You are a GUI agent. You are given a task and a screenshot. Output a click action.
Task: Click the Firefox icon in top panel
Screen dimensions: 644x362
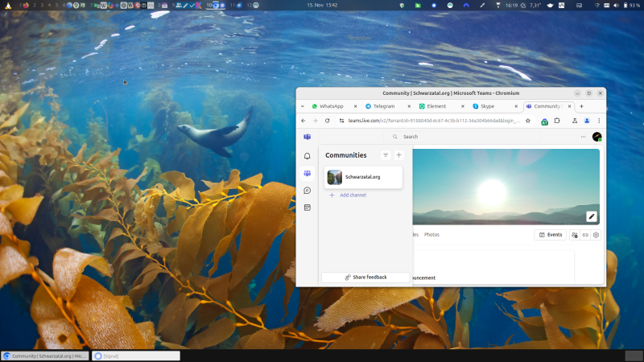(x=27, y=6)
